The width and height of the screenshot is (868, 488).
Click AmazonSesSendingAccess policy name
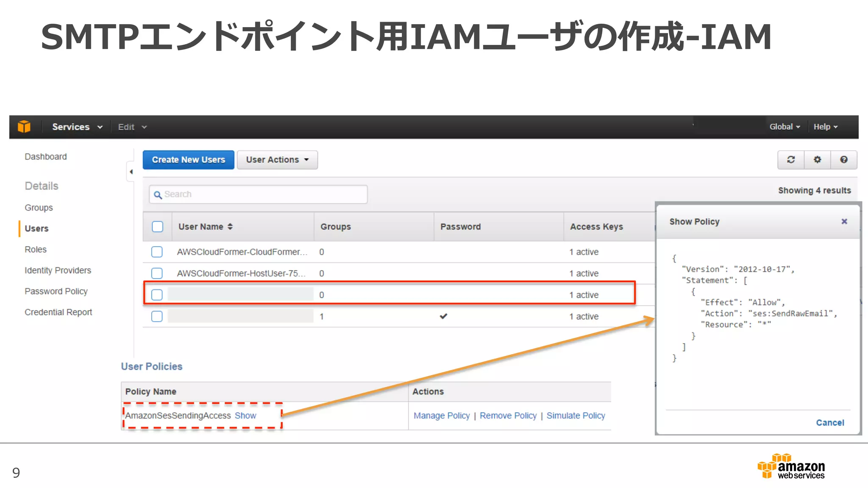(x=178, y=416)
